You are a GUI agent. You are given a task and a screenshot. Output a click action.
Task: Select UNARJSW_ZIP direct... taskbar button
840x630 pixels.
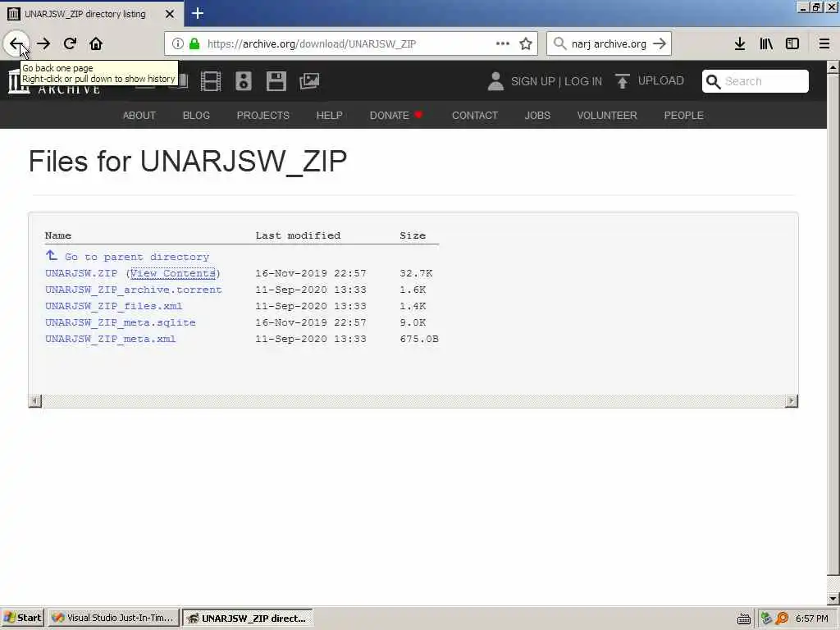click(248, 618)
